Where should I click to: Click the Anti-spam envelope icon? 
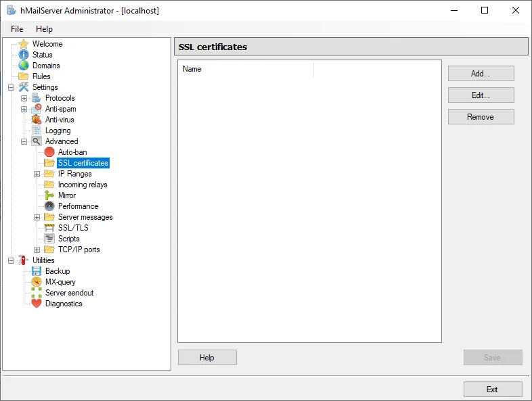(37, 109)
